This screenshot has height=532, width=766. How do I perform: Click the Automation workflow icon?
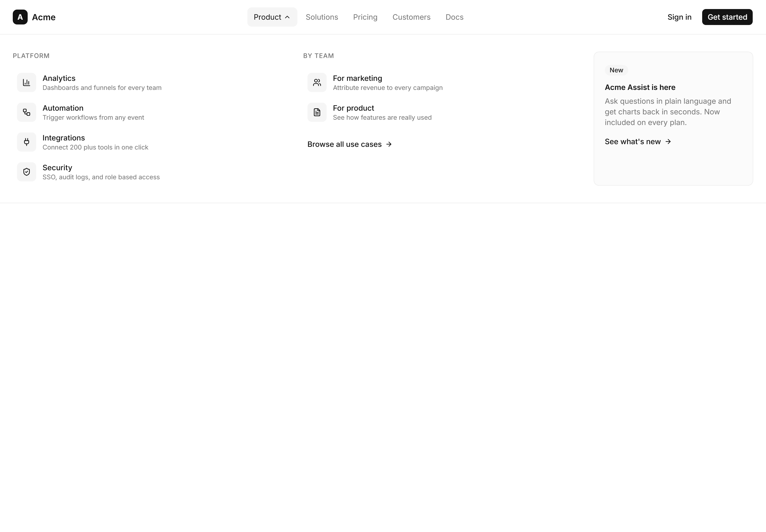tap(27, 112)
